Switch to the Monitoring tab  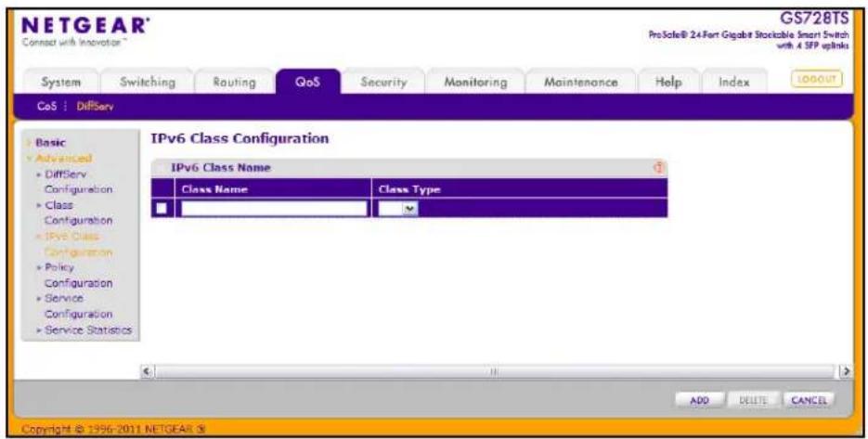[475, 82]
